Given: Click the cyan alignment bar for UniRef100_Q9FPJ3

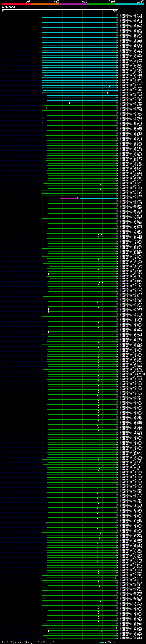Looking at the screenshot, I should pos(80,15).
